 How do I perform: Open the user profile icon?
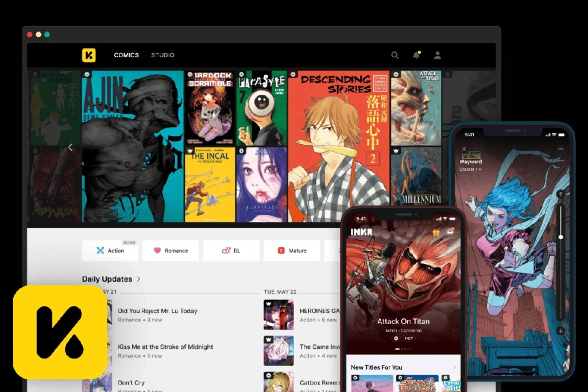[438, 55]
